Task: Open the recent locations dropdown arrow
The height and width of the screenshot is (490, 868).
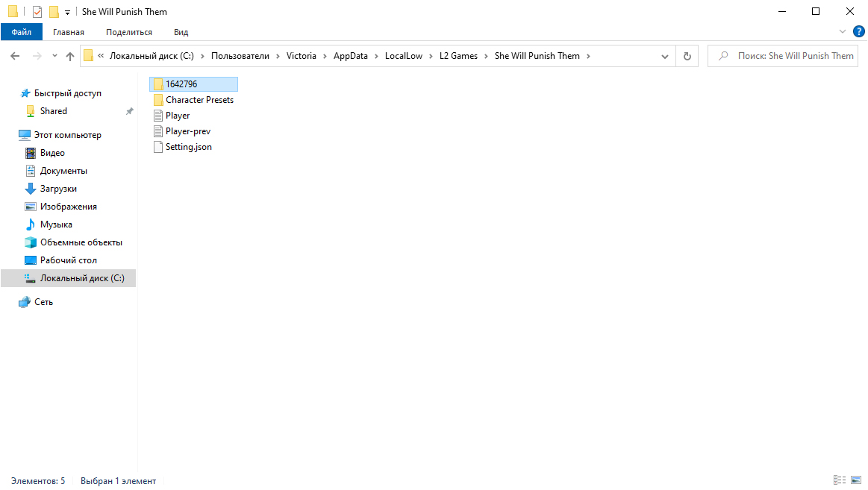Action: (54, 56)
